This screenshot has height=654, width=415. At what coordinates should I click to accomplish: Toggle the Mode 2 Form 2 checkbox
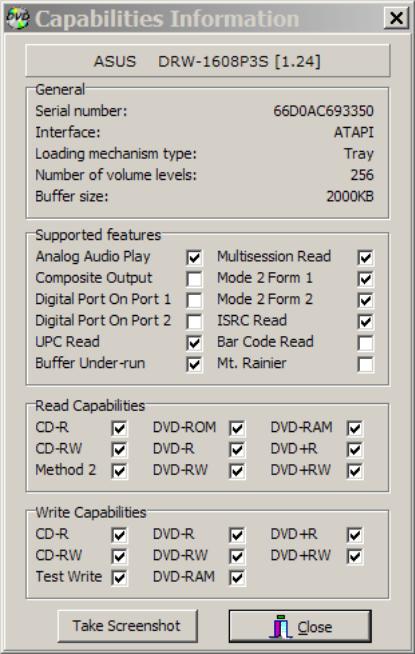(365, 300)
